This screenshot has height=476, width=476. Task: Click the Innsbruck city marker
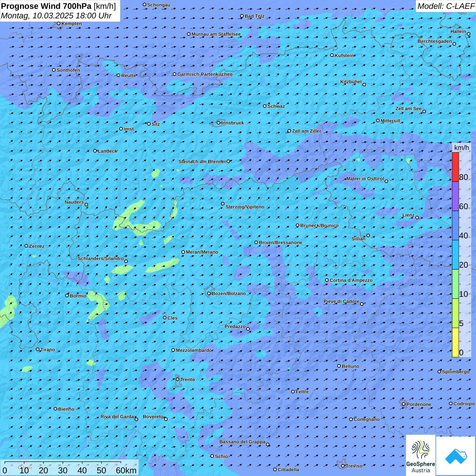point(218,123)
